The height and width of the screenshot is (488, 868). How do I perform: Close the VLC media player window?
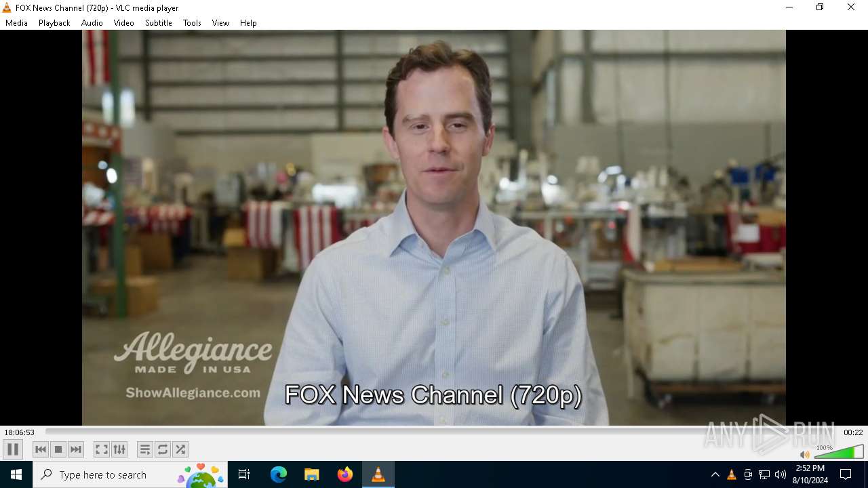[x=851, y=7]
